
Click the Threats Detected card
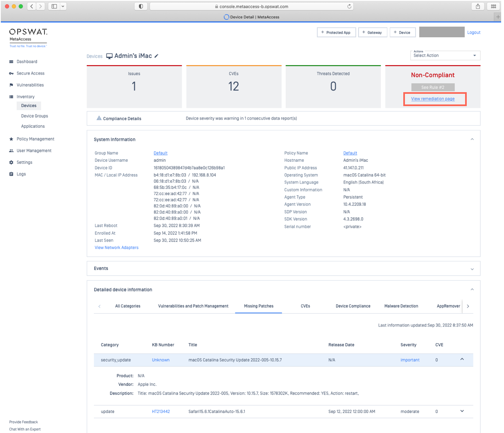pos(333,86)
